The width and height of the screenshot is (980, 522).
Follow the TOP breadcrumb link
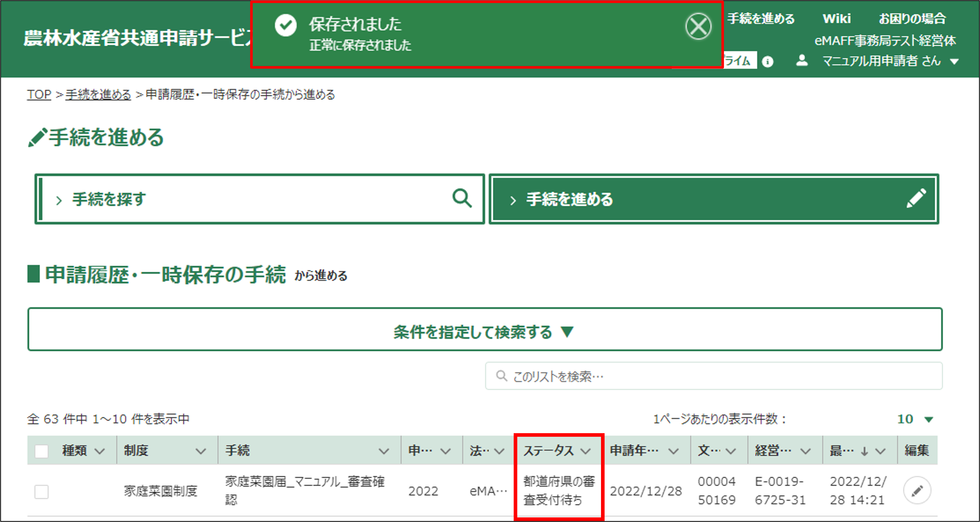pyautogui.click(x=39, y=94)
